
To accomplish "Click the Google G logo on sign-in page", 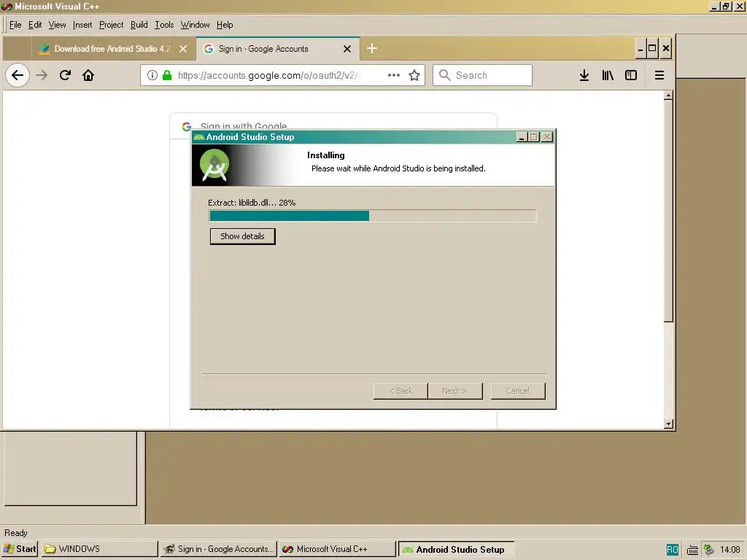I will tap(187, 125).
